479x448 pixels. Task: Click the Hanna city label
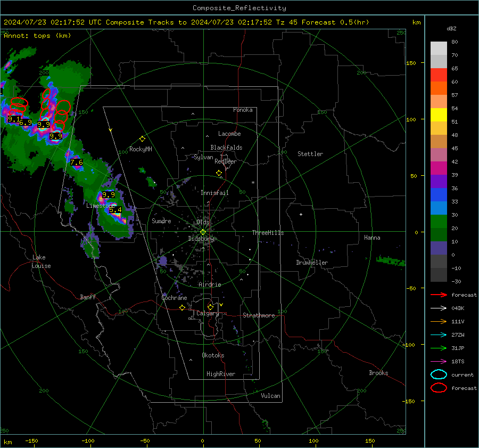point(372,238)
